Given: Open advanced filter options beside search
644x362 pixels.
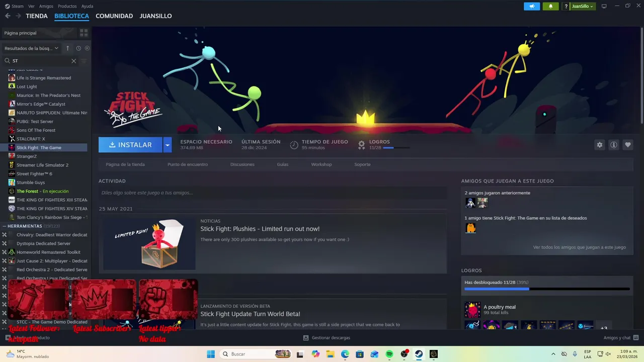Looking at the screenshot, I should (84, 61).
